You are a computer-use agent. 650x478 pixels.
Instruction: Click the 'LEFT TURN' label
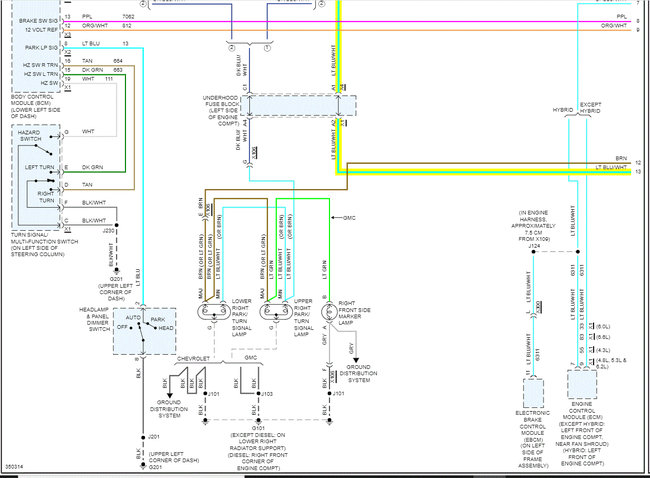point(39,167)
